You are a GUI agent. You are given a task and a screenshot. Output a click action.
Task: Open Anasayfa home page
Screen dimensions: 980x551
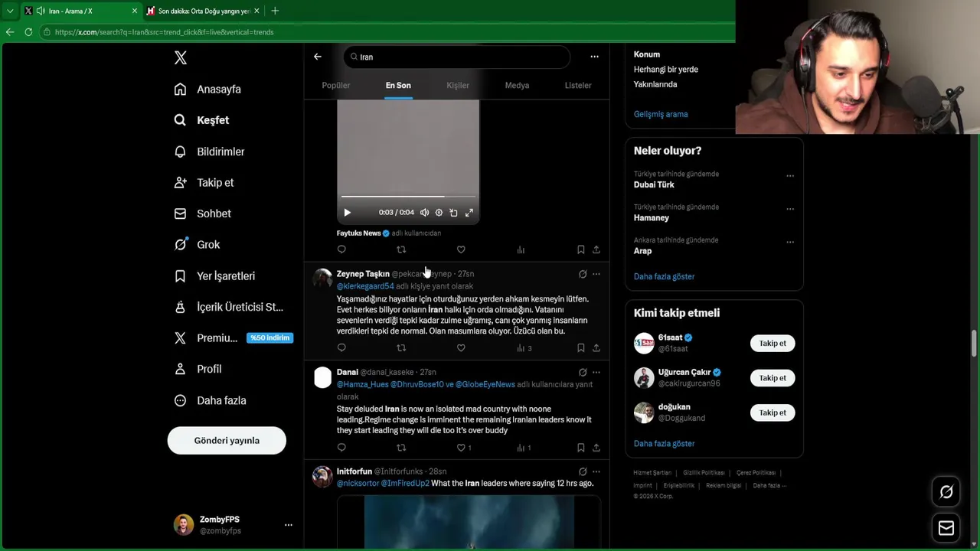[207, 89]
